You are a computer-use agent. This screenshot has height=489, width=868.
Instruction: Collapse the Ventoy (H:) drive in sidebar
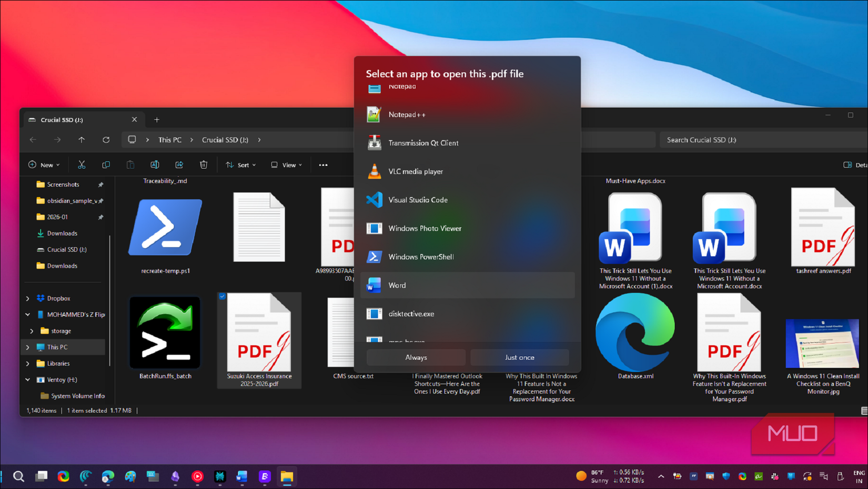tap(27, 379)
